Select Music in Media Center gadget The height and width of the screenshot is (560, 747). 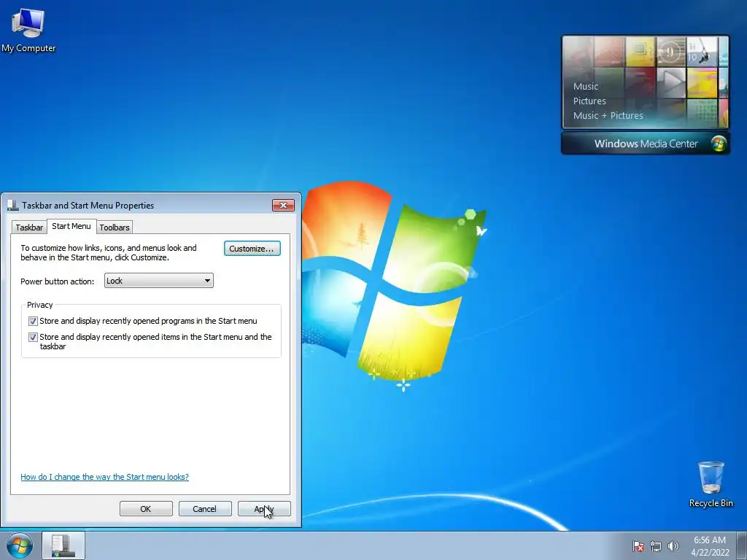586,86
